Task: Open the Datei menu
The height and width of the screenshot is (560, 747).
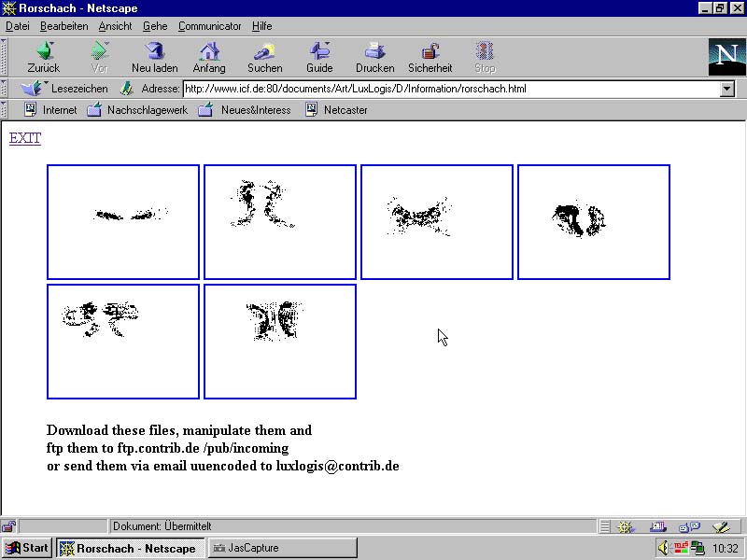Action: [18, 26]
